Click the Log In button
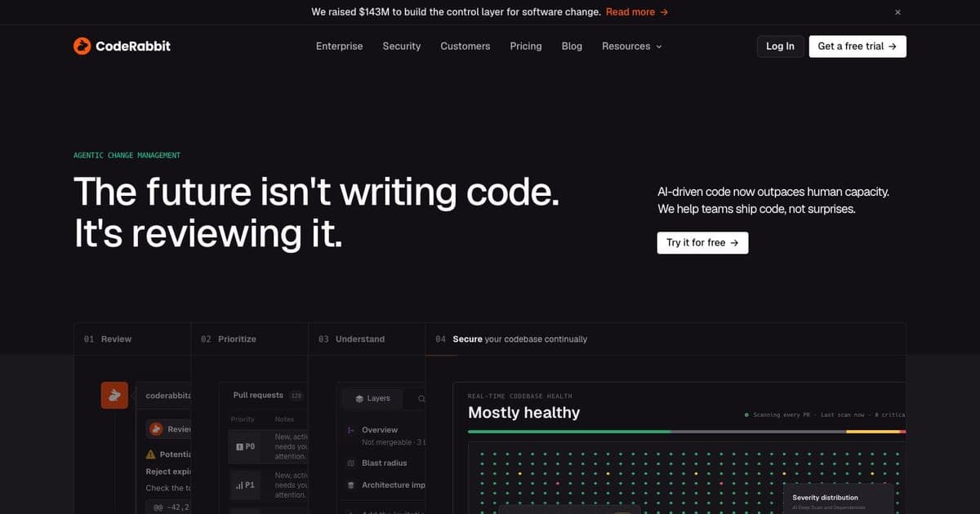 [x=780, y=47]
